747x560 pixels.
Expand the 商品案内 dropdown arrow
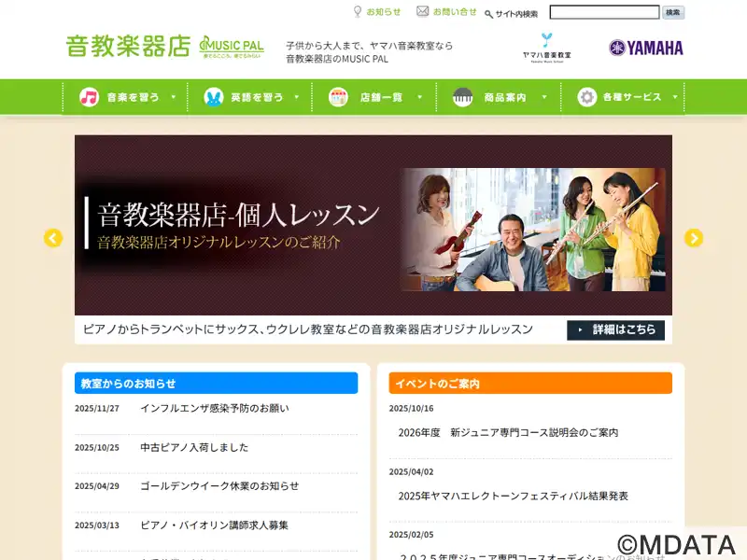(x=544, y=97)
